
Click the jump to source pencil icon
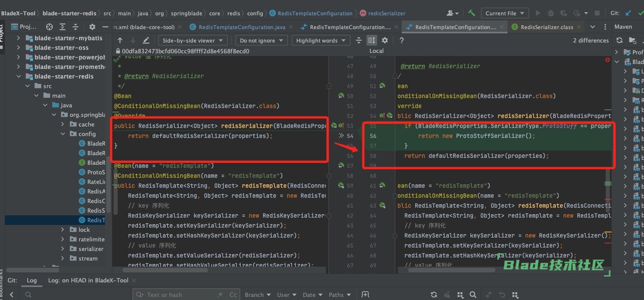146,40
